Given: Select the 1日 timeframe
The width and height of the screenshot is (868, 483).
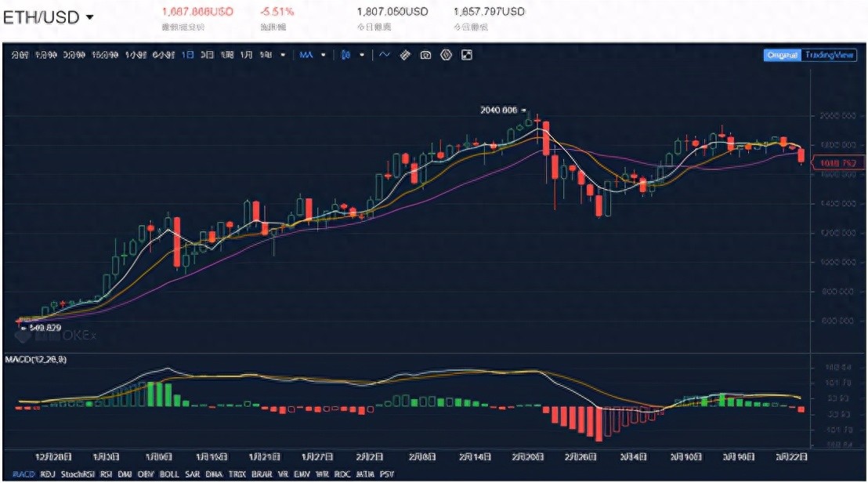Looking at the screenshot, I should click(x=188, y=55).
